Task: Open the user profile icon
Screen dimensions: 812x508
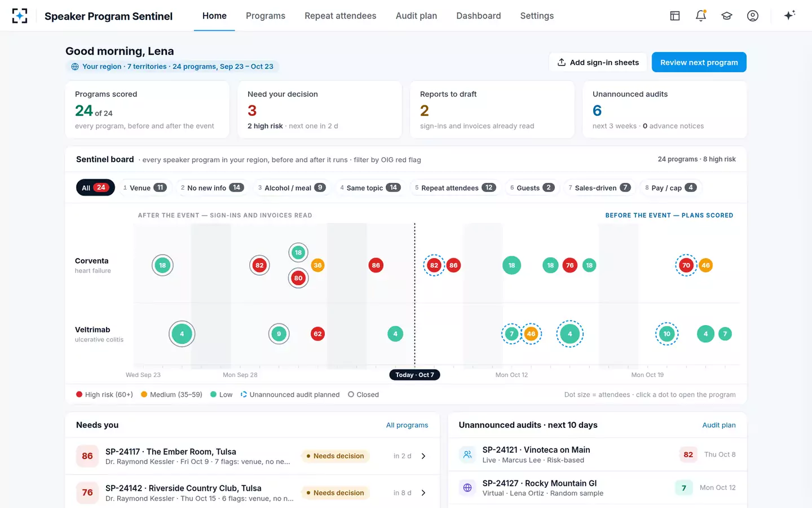Action: coord(753,16)
